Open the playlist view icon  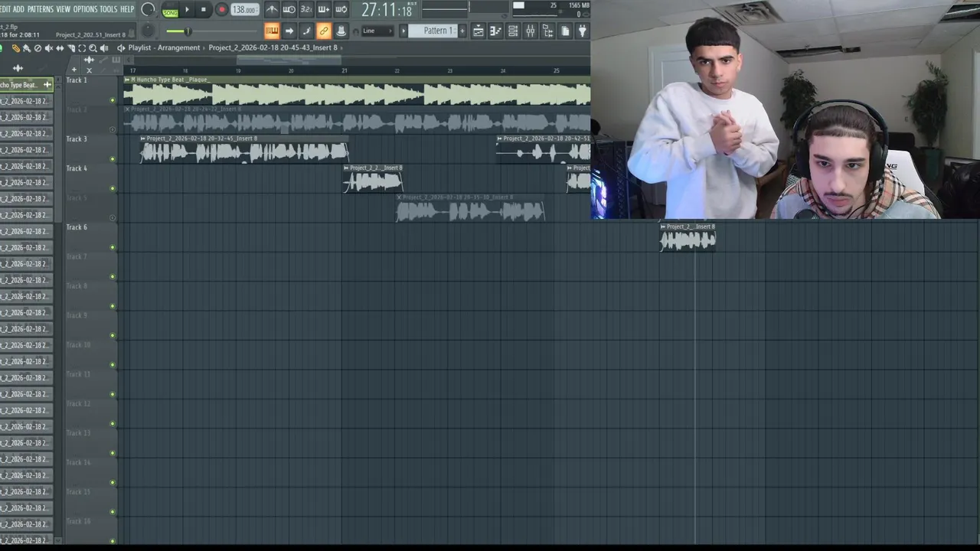coord(478,31)
